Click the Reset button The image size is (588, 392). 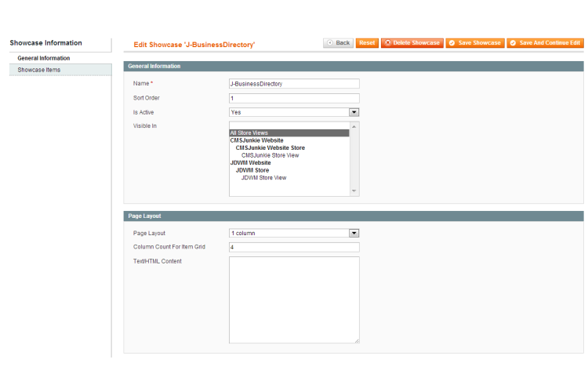(367, 43)
